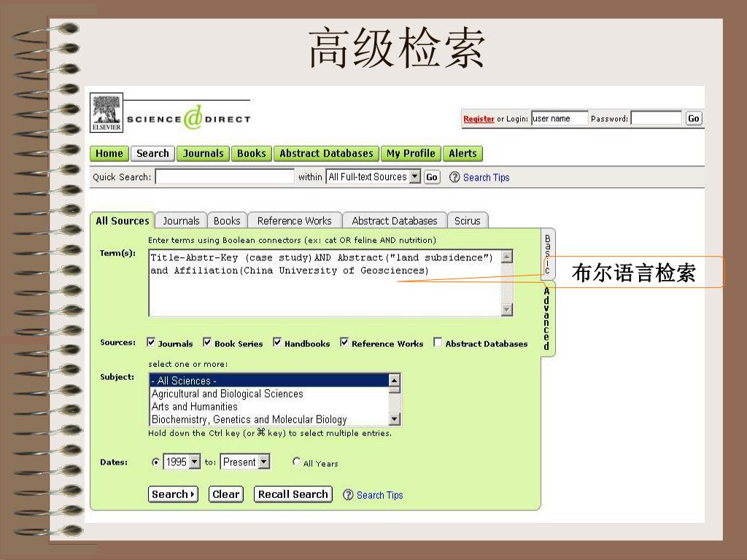
Task: Click the Quick Search text field
Action: (x=225, y=176)
